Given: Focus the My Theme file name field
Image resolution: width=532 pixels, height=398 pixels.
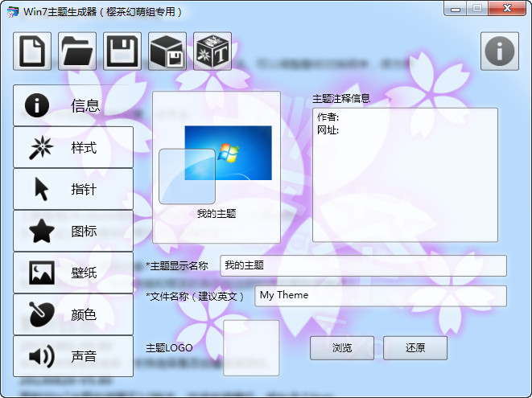Looking at the screenshot, I should point(380,296).
